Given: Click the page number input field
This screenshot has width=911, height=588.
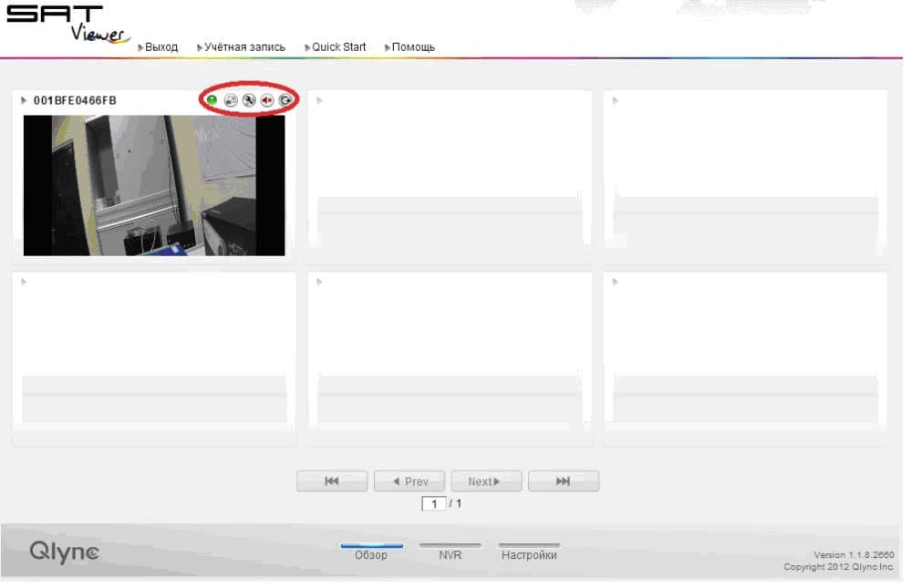Looking at the screenshot, I should 433,504.
